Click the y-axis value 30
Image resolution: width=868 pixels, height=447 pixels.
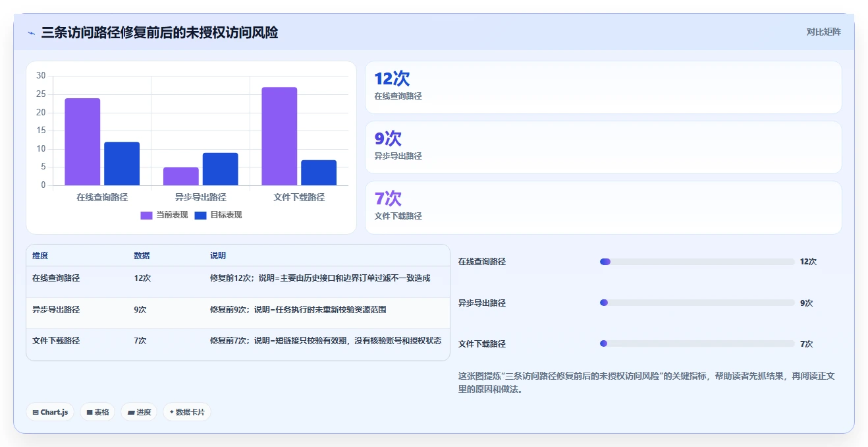tap(41, 76)
